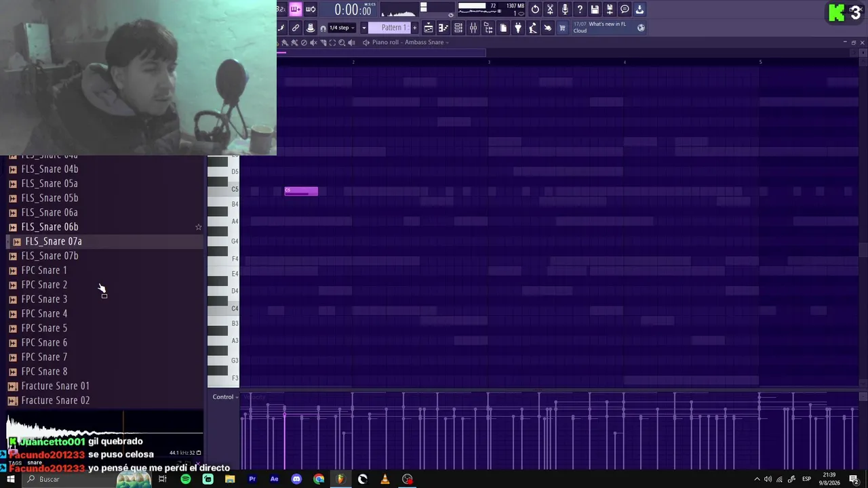Open the Browser view icon
868x488 pixels.
tap(488, 28)
